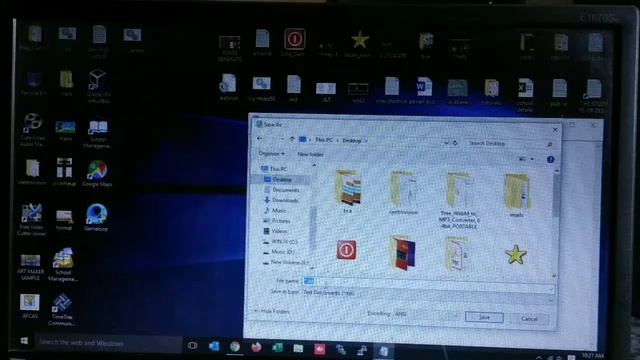This screenshot has height=360, width=640.
Task: Select the red power-button item in file list
Action: pos(346,250)
